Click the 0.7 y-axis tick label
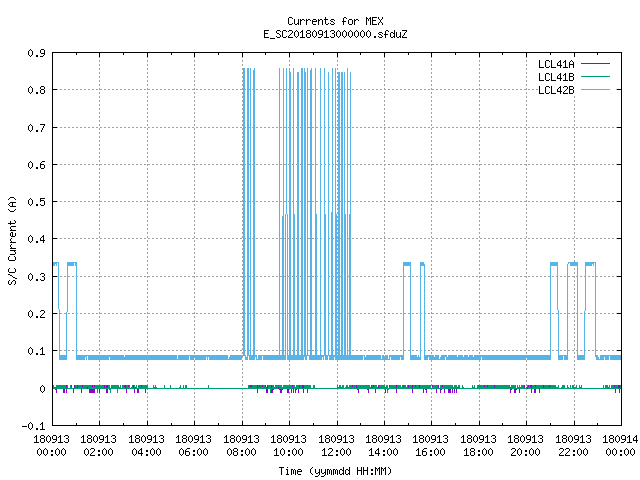The width and height of the screenshot is (640, 480). pyautogui.click(x=36, y=128)
